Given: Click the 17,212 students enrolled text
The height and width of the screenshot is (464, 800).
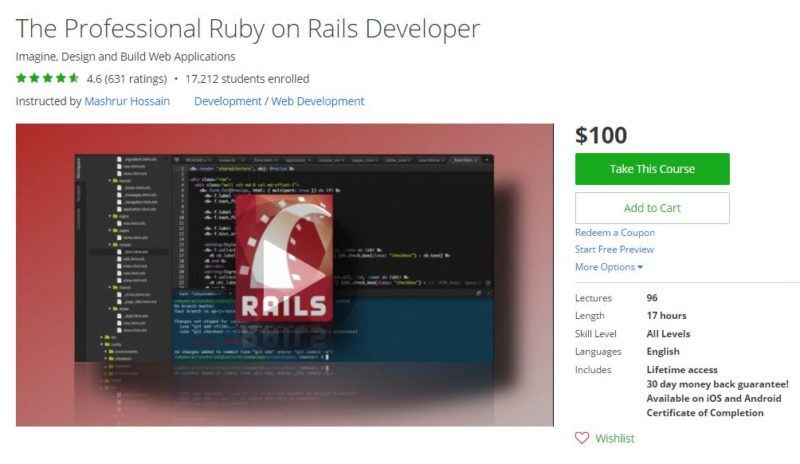Looking at the screenshot, I should tap(247, 79).
